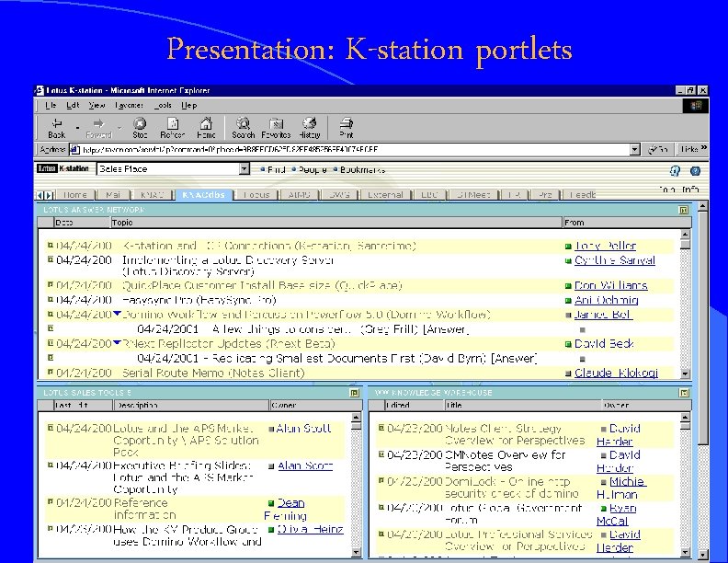Select the Serial Route Memo topic row

tap(213, 373)
